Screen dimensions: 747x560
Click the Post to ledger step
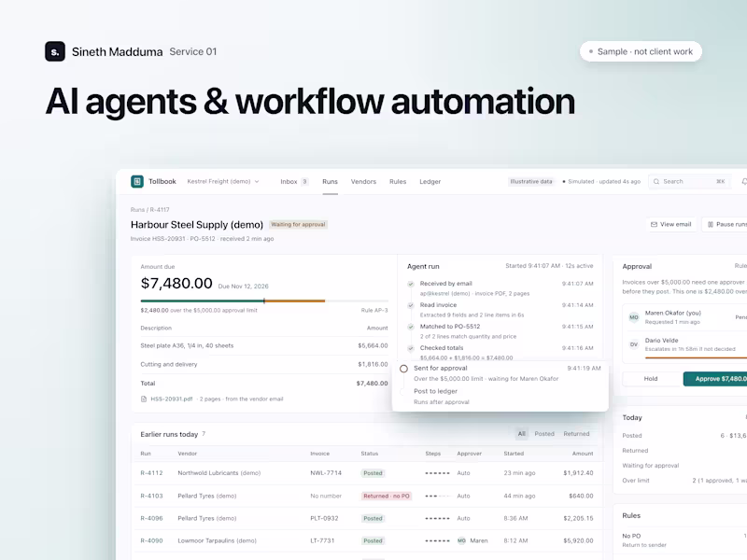pos(435,391)
